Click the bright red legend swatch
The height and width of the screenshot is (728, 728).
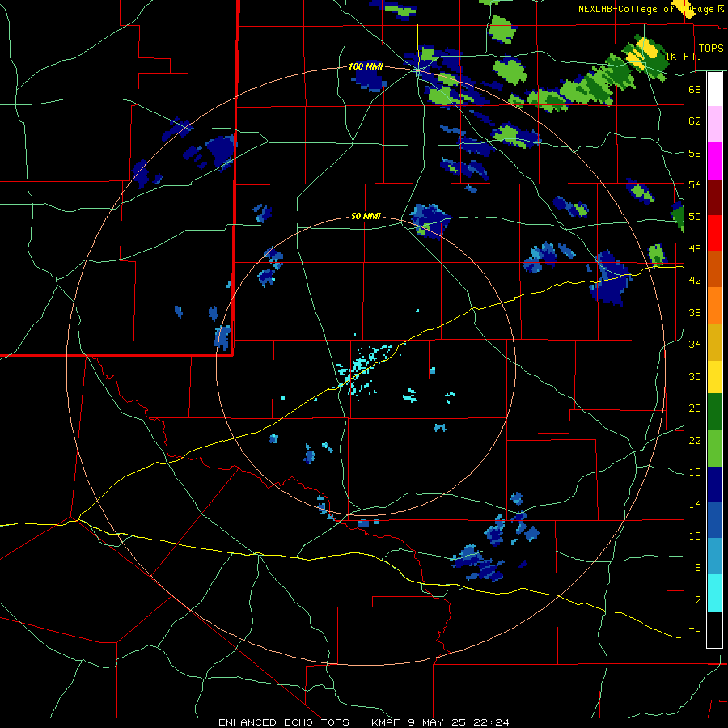(714, 233)
